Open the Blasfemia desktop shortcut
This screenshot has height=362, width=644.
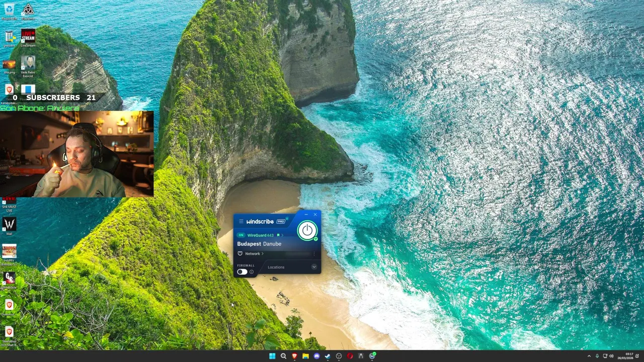28,11
